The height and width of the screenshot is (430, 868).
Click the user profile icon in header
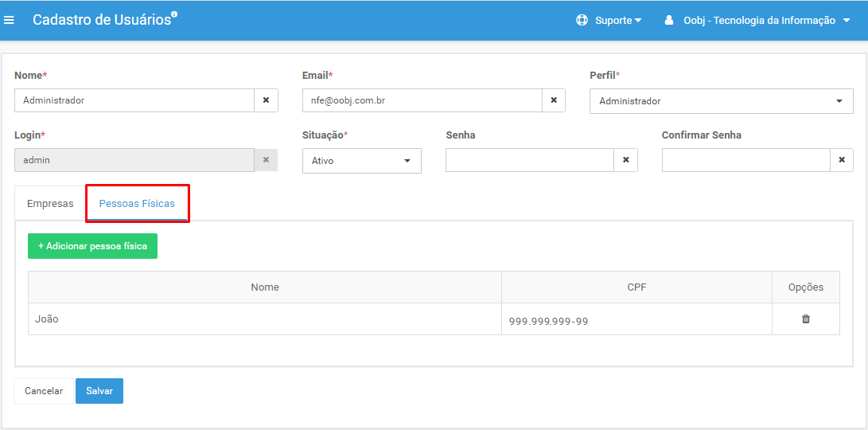click(x=669, y=21)
